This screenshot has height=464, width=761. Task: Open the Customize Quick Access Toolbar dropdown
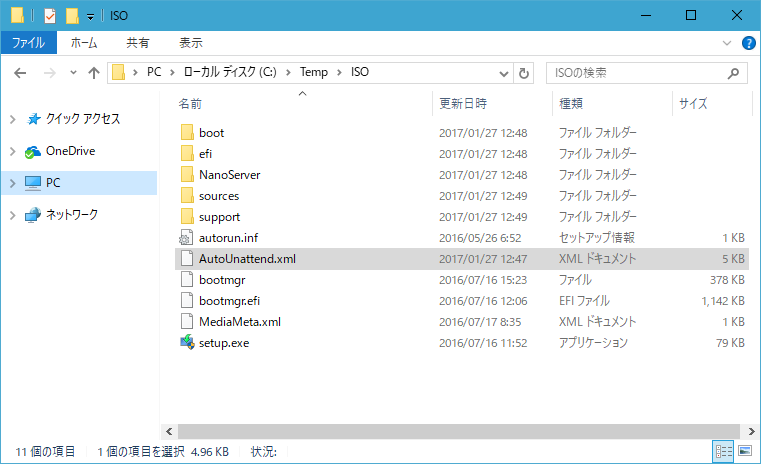point(90,17)
